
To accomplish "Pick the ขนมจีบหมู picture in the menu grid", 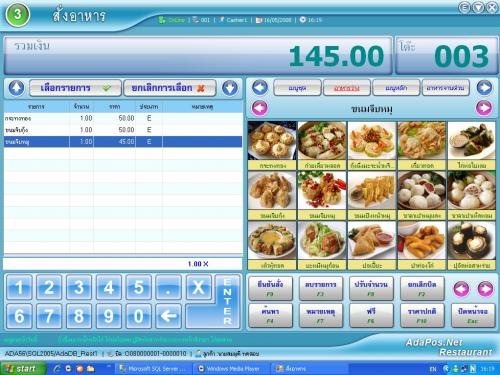I will coord(322,195).
